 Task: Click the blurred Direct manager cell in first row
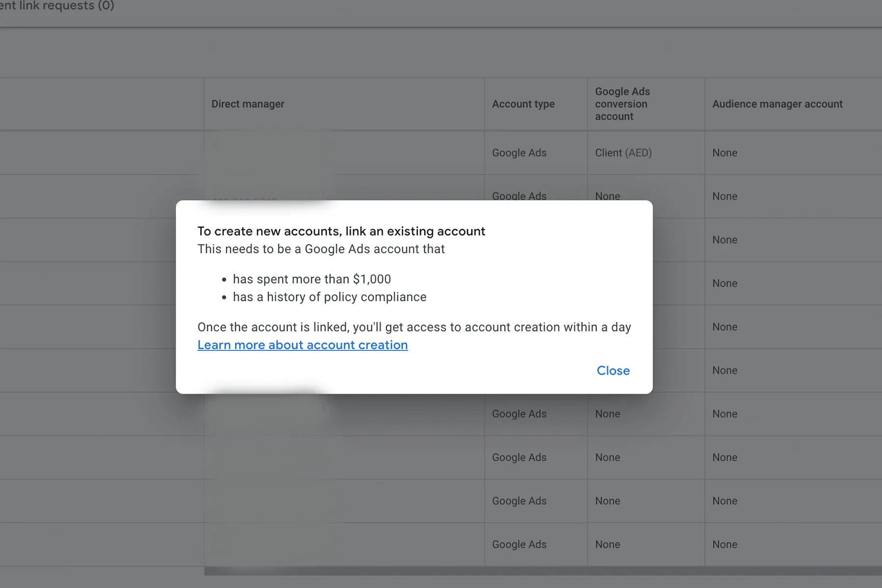pyautogui.click(x=269, y=153)
